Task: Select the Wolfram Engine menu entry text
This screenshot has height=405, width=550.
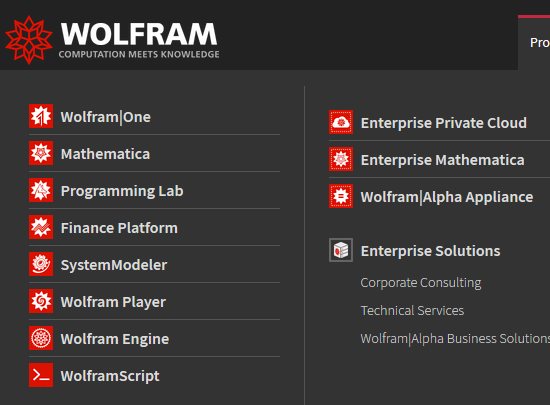Action: click(x=115, y=339)
